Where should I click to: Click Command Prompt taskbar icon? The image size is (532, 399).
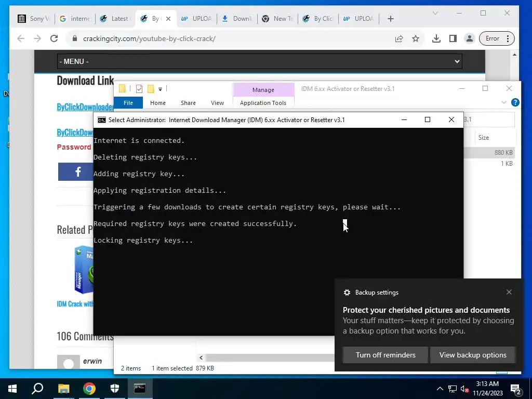point(140,389)
